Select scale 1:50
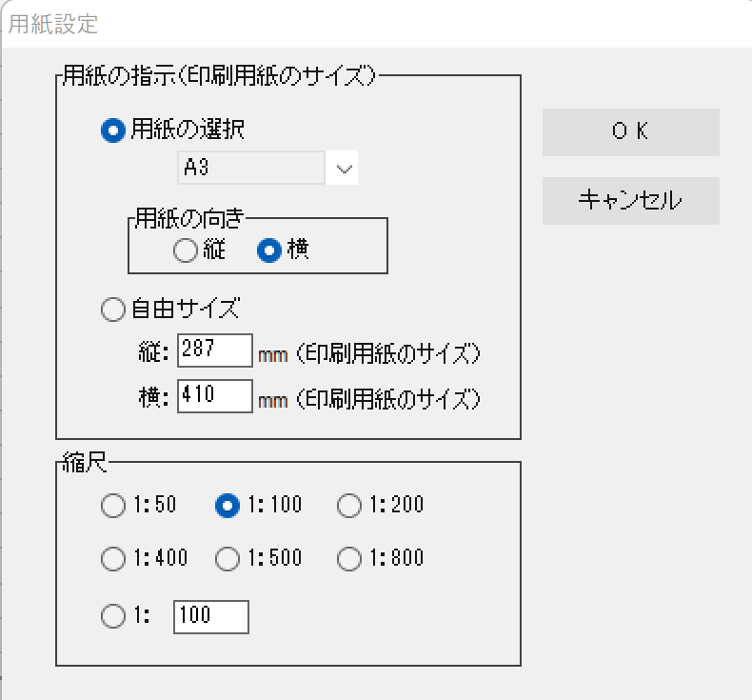This screenshot has width=752, height=700. pyautogui.click(x=112, y=507)
